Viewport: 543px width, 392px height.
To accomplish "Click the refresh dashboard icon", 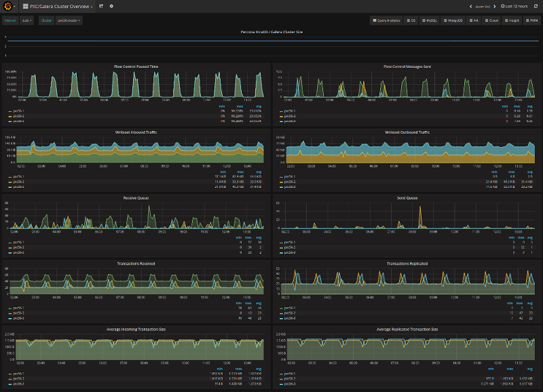I will 535,6.
